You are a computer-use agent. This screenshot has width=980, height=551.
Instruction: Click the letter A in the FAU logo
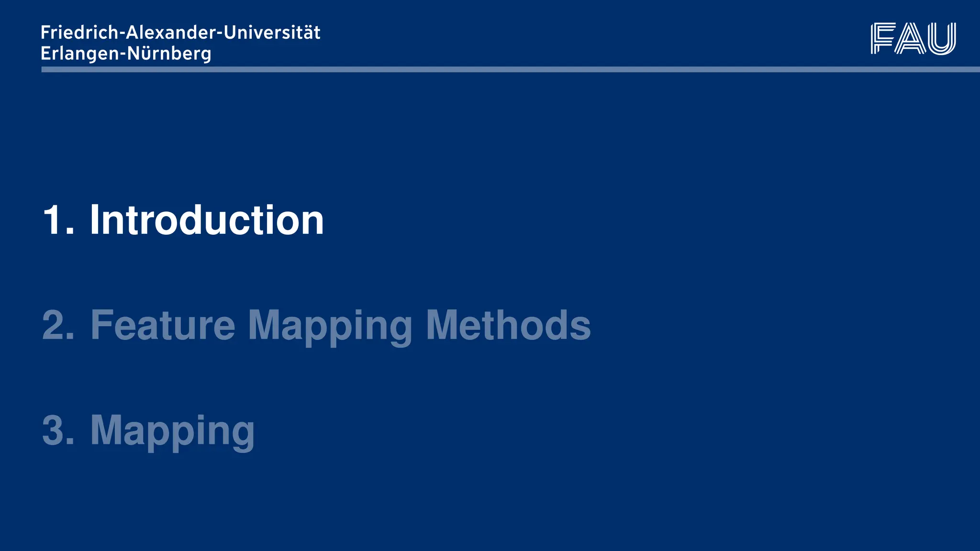point(911,38)
